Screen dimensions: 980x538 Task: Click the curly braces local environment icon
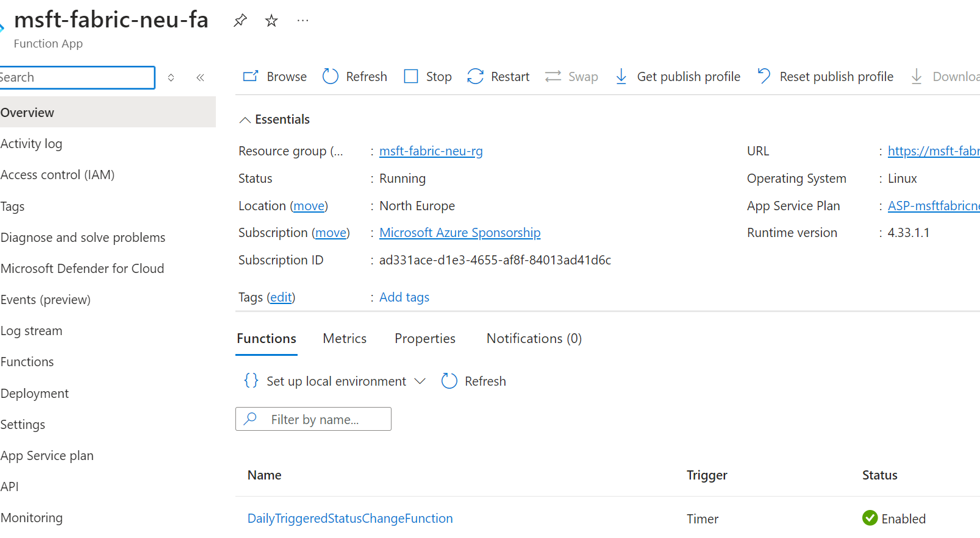point(251,381)
